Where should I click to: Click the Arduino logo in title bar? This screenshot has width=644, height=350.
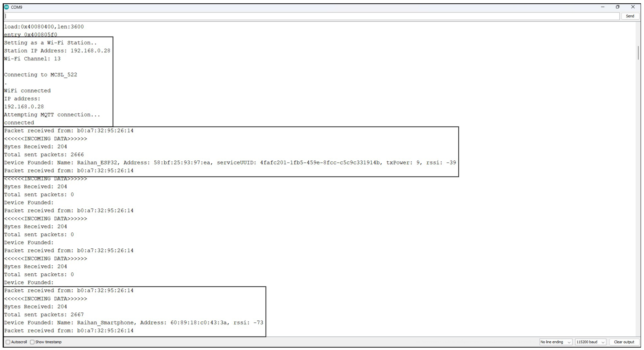[x=6, y=7]
